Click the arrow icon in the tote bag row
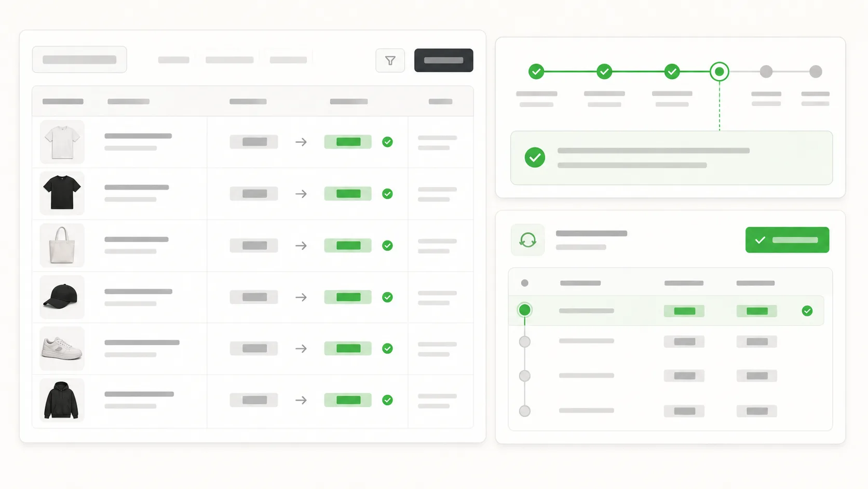 click(301, 245)
